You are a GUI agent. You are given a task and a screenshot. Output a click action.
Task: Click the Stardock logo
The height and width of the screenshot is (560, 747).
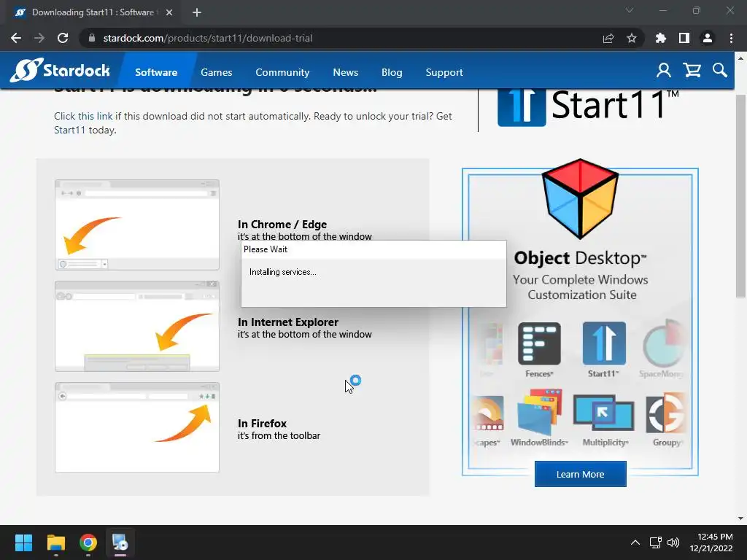click(60, 71)
